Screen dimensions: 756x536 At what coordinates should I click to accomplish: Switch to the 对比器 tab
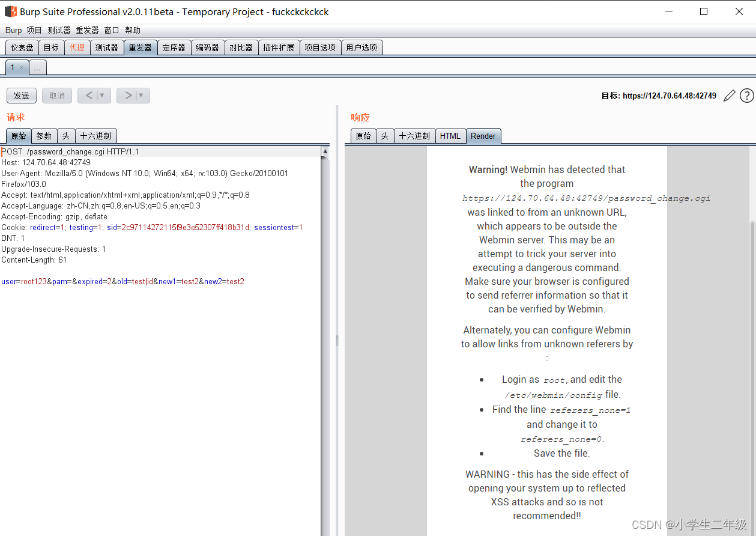coord(241,47)
